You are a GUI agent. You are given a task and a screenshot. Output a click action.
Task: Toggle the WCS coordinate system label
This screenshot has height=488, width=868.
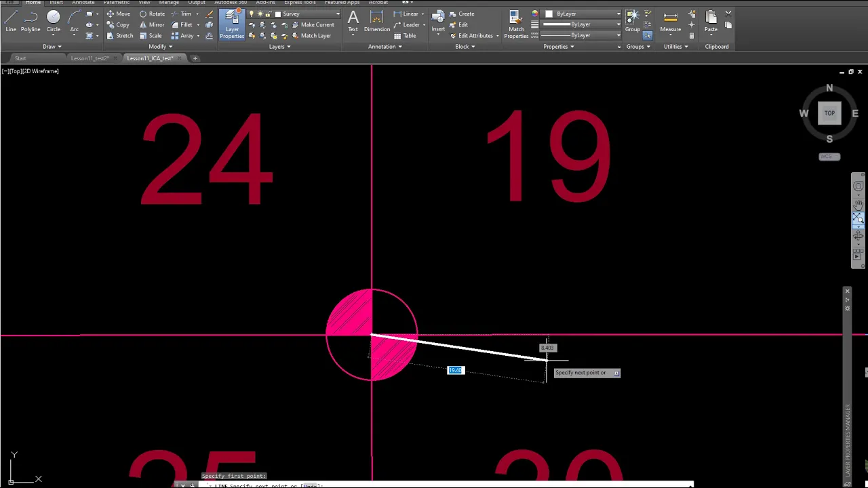829,157
